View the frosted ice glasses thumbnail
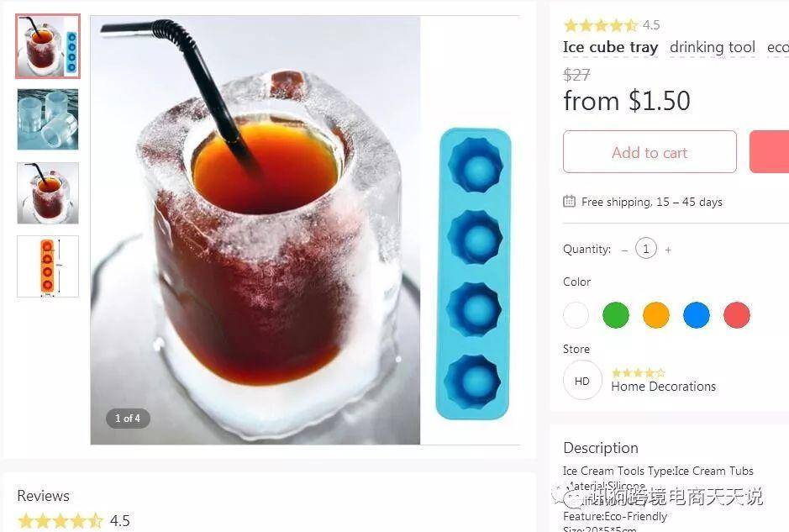Viewport: 789px width, 532px height. coord(48,119)
